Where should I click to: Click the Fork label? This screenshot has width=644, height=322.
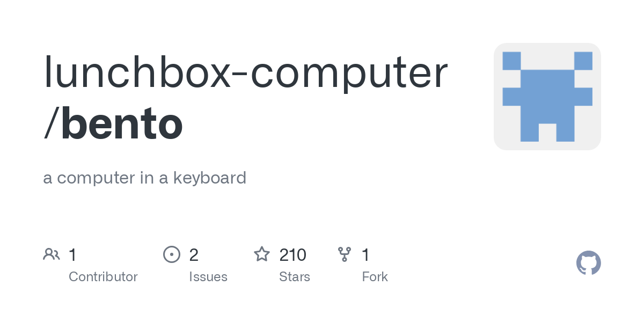[375, 277]
